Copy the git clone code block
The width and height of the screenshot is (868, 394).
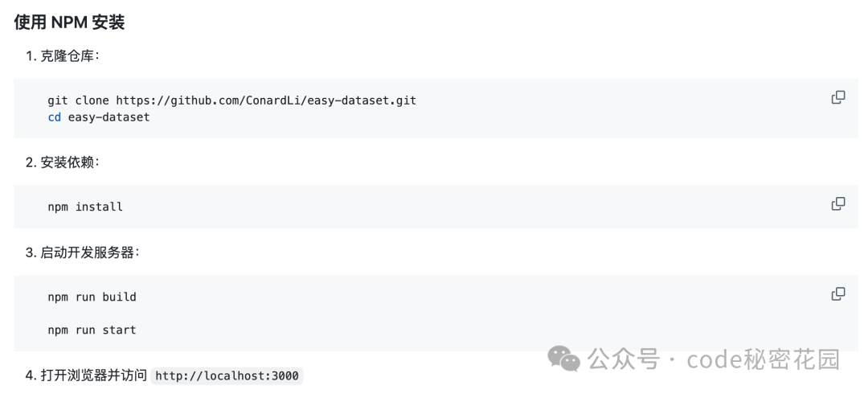838,97
